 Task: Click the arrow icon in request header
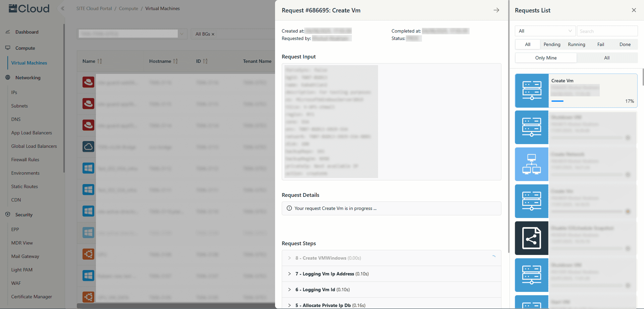pyautogui.click(x=496, y=10)
